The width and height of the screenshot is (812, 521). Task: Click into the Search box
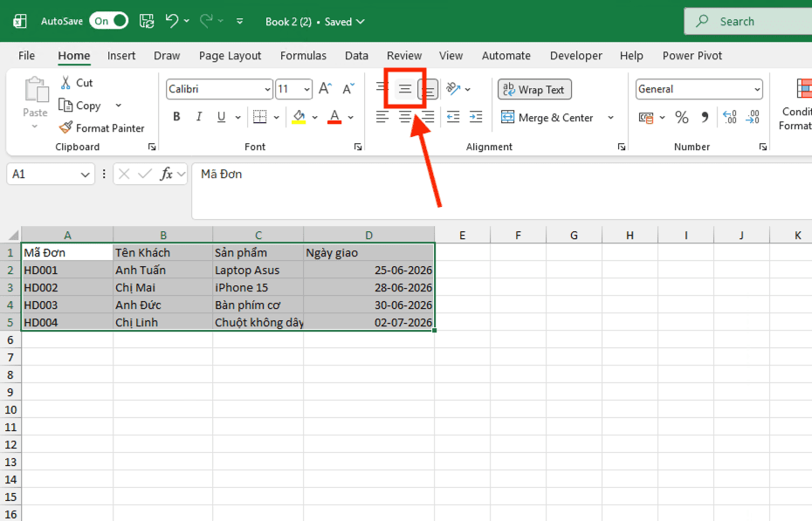[x=748, y=21]
